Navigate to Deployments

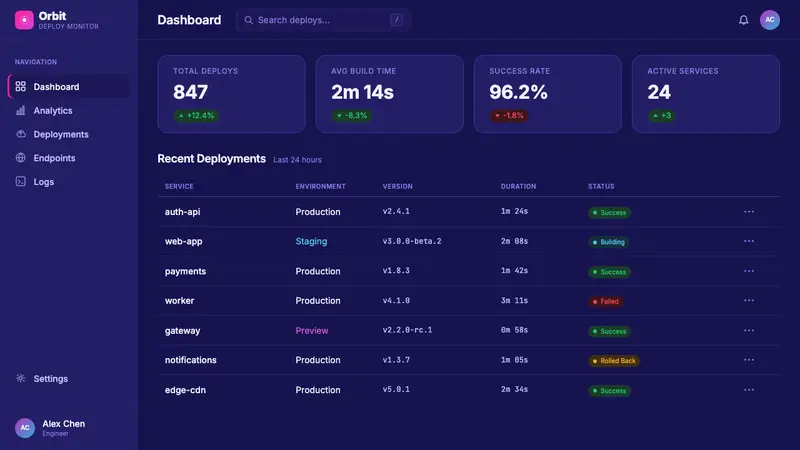(69, 134)
